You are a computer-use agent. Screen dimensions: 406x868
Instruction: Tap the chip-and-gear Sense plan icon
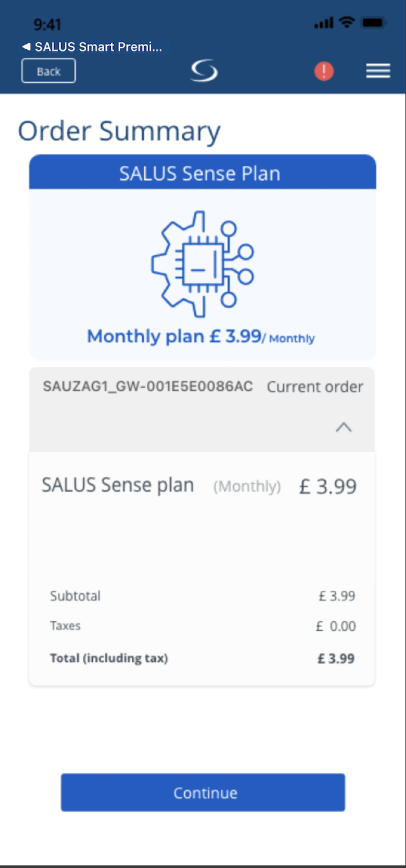[x=202, y=264]
